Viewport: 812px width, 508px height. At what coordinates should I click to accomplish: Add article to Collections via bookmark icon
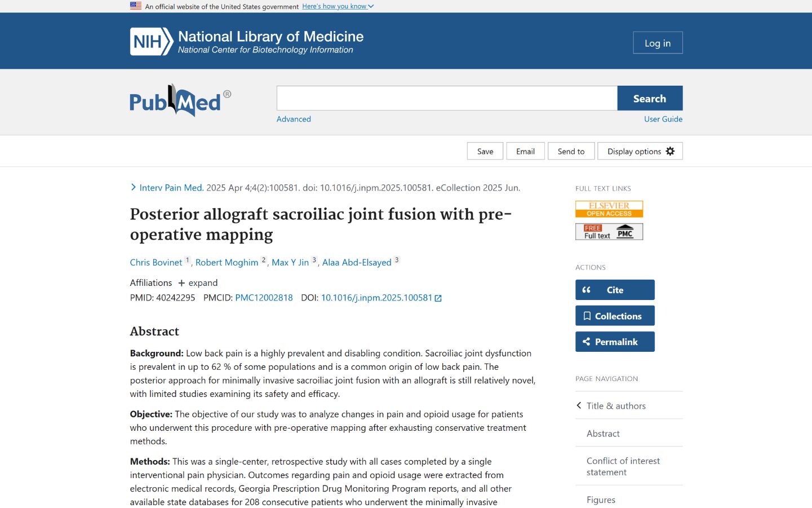587,316
